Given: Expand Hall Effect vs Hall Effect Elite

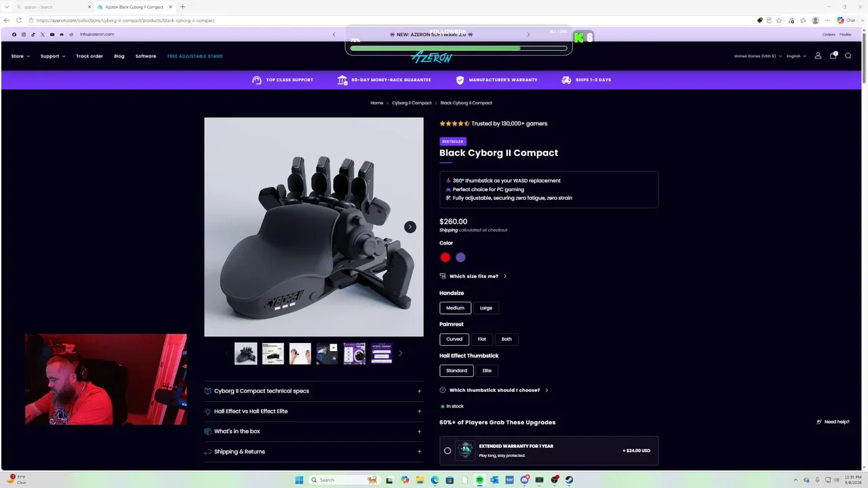Looking at the screenshot, I should pyautogui.click(x=313, y=411).
